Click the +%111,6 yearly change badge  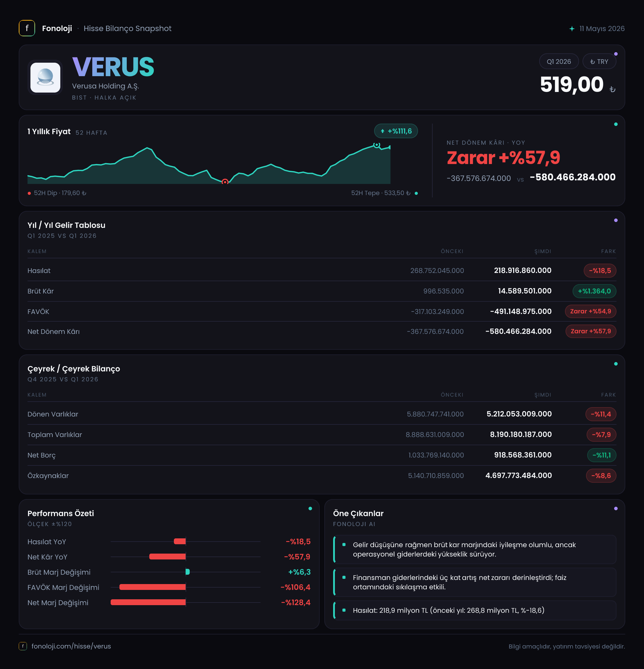click(396, 131)
